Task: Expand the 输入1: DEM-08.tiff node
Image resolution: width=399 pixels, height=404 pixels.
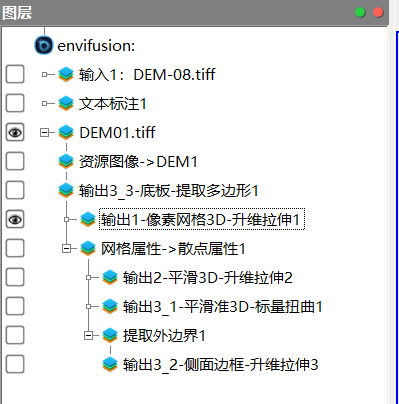Action: point(44,75)
